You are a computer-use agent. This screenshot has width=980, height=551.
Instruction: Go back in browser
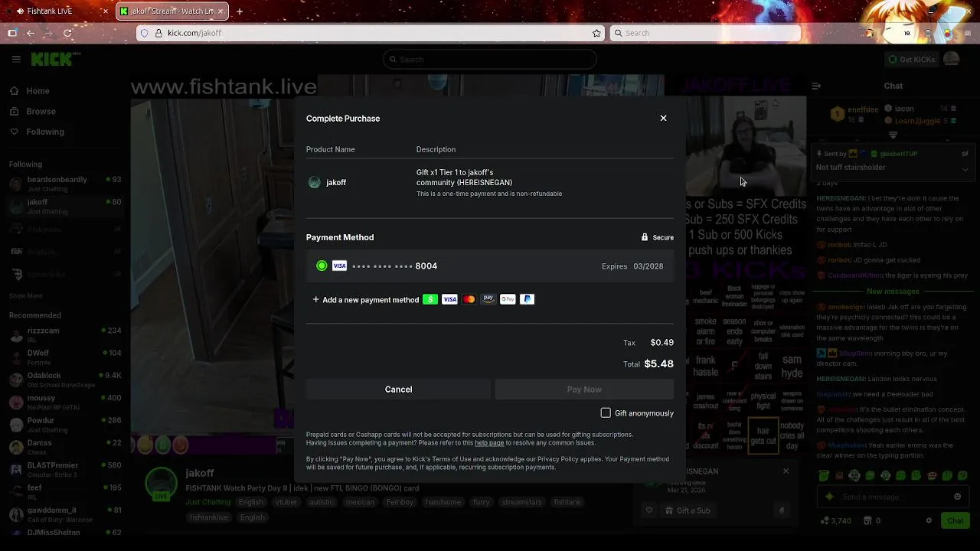[31, 33]
